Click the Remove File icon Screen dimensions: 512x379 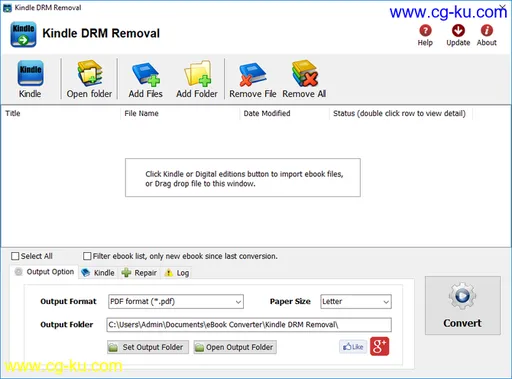point(252,74)
